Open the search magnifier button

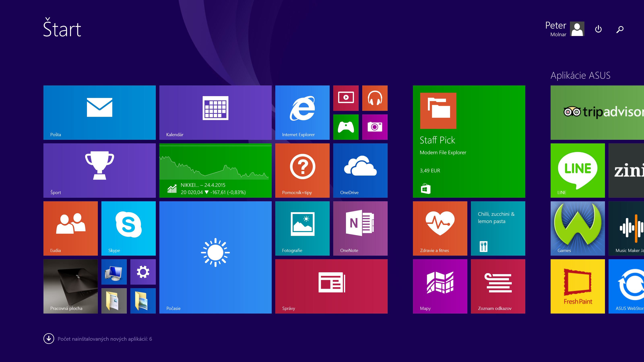(x=620, y=29)
